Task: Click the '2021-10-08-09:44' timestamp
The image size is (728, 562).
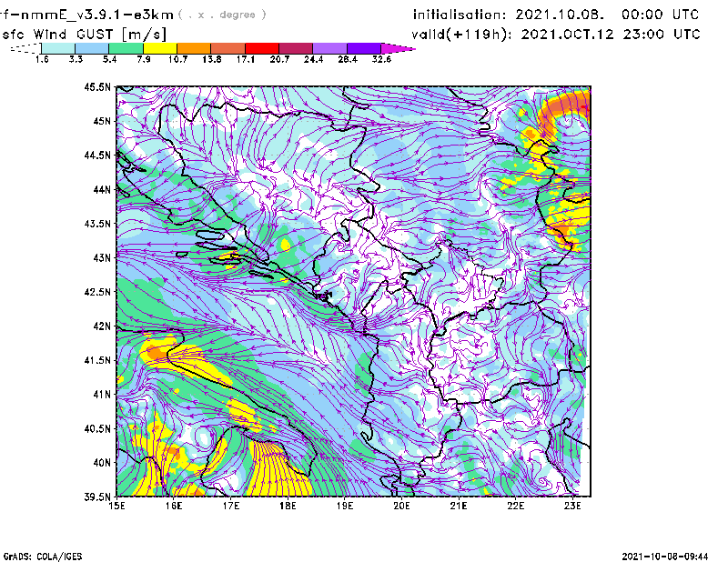Action: point(665,556)
